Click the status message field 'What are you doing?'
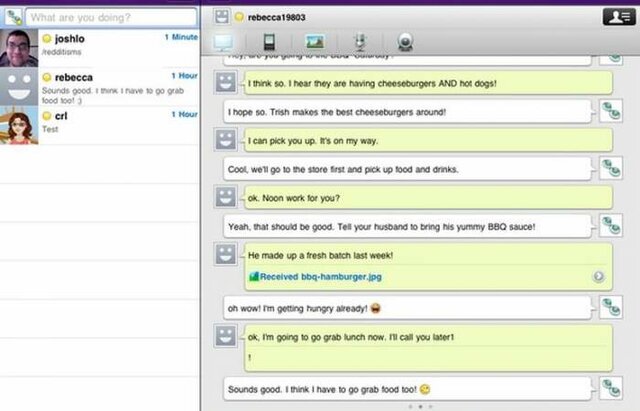This screenshot has width=640, height=411. [x=111, y=18]
